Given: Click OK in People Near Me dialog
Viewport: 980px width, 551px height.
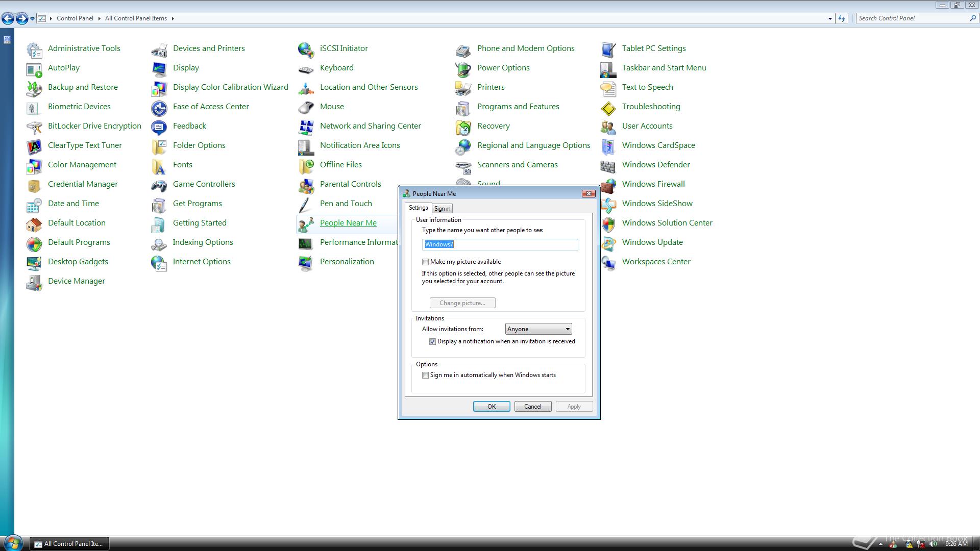Looking at the screenshot, I should (492, 407).
